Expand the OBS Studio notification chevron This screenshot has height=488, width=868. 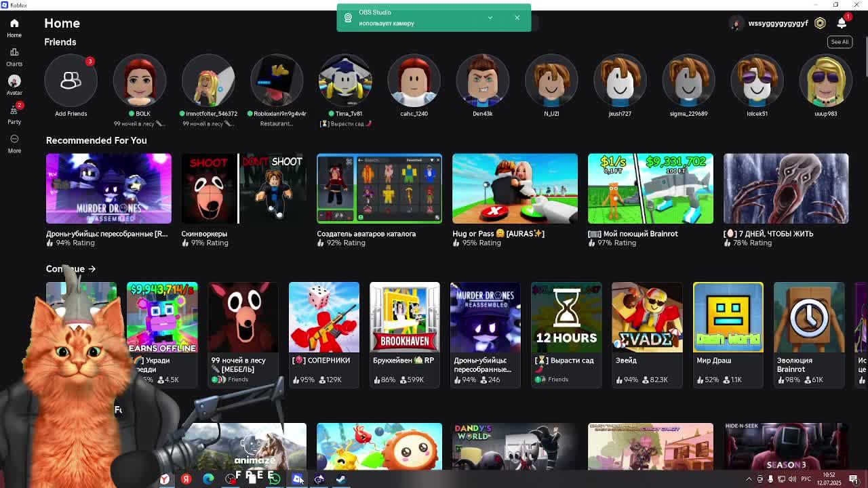[490, 18]
